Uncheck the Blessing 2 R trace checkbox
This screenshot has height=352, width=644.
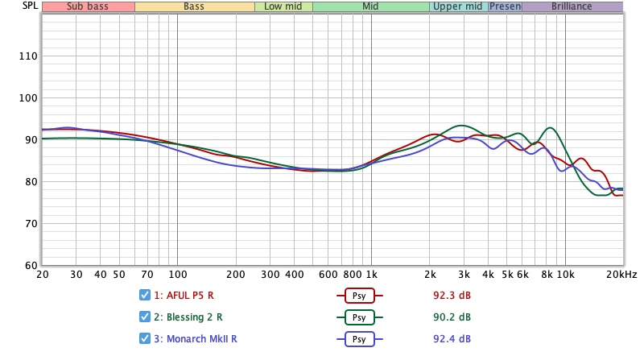tap(145, 317)
